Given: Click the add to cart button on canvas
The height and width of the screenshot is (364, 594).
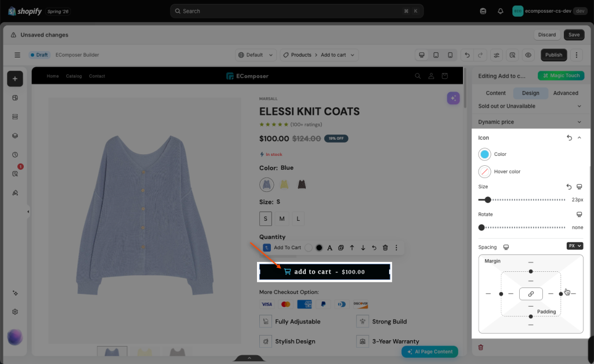Looking at the screenshot, I should 325,272.
